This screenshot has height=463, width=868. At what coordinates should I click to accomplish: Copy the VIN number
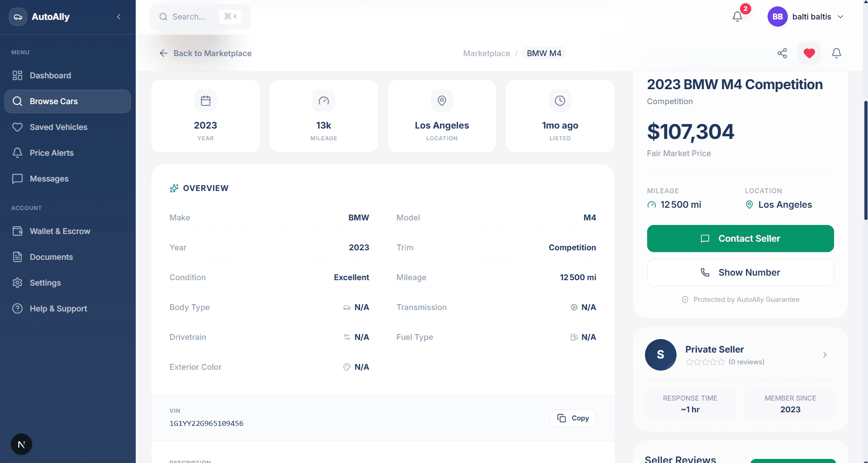pyautogui.click(x=573, y=418)
